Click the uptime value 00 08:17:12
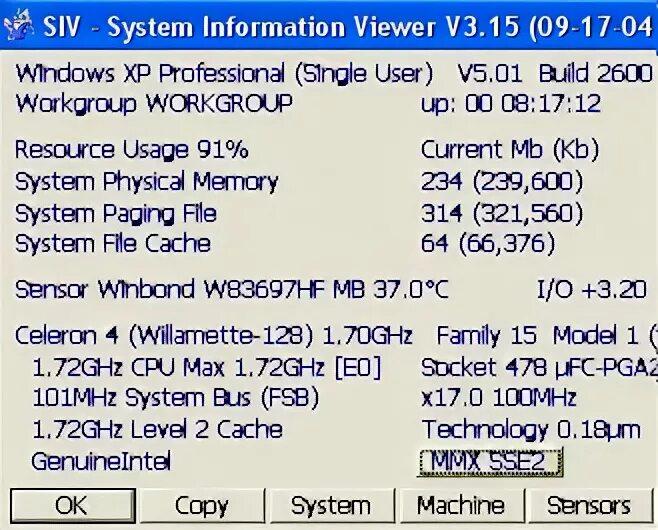This screenshot has height=530, width=658. [x=533, y=104]
